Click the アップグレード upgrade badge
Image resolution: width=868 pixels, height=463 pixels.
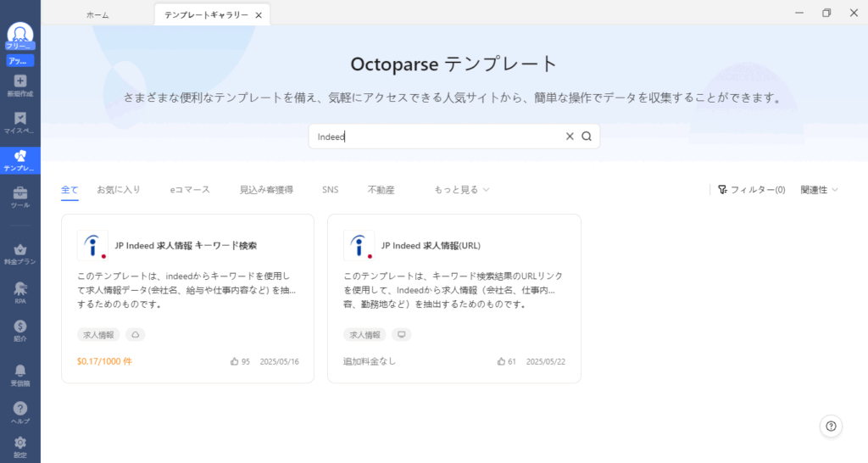coord(20,61)
